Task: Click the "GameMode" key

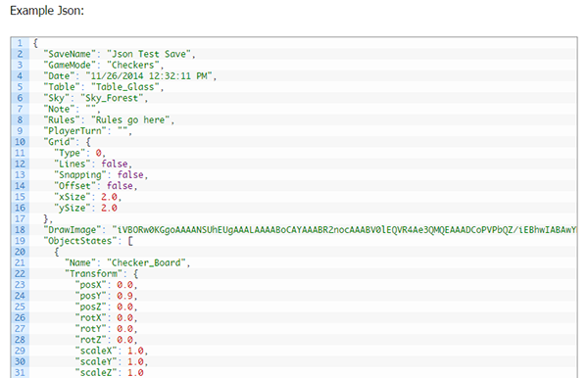Action: [70, 65]
